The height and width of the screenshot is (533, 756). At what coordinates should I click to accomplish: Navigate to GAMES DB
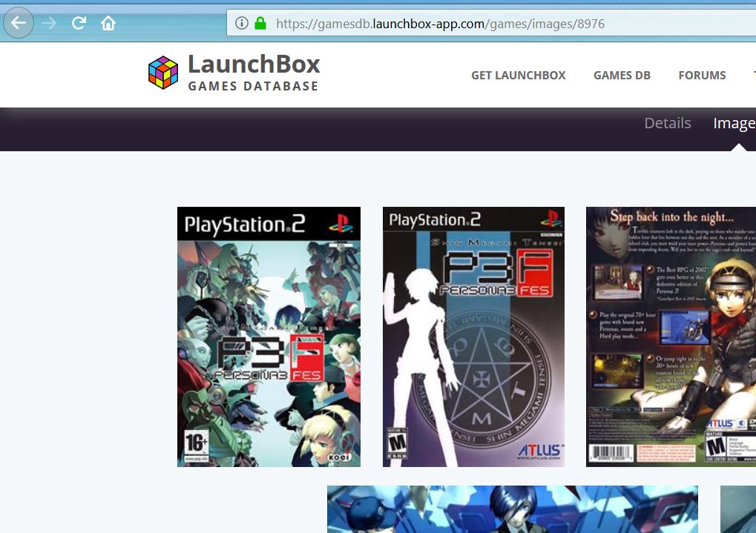coord(622,75)
